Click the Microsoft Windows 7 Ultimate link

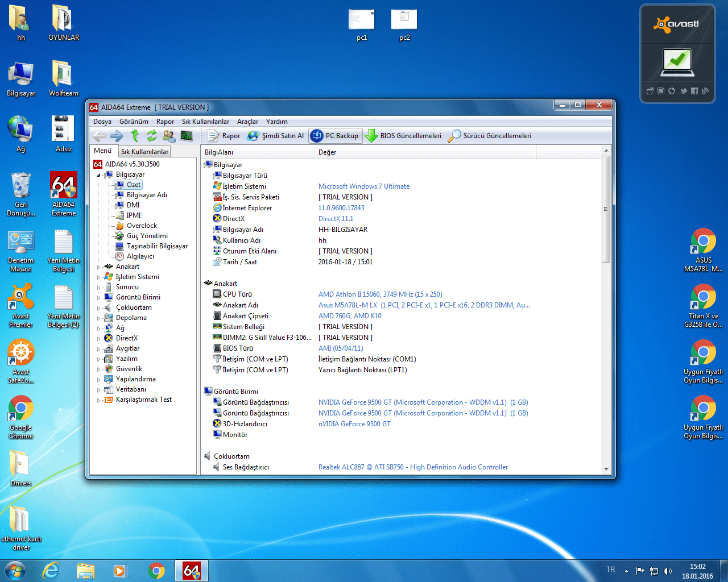[363, 186]
